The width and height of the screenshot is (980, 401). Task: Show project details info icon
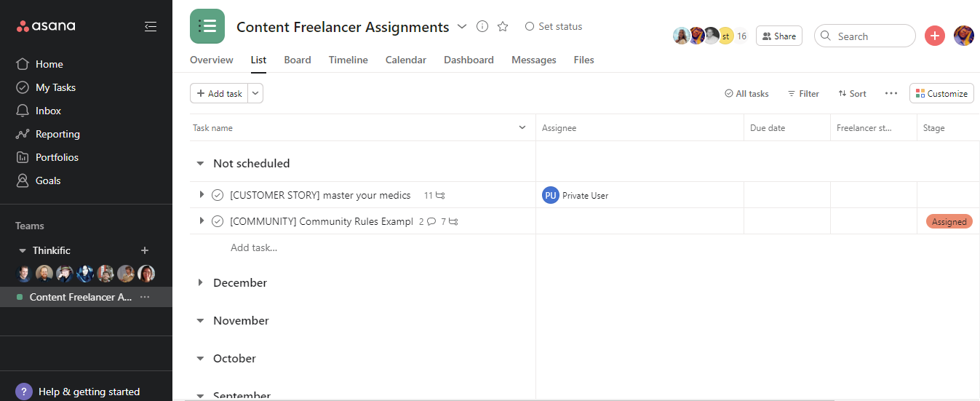pos(482,26)
